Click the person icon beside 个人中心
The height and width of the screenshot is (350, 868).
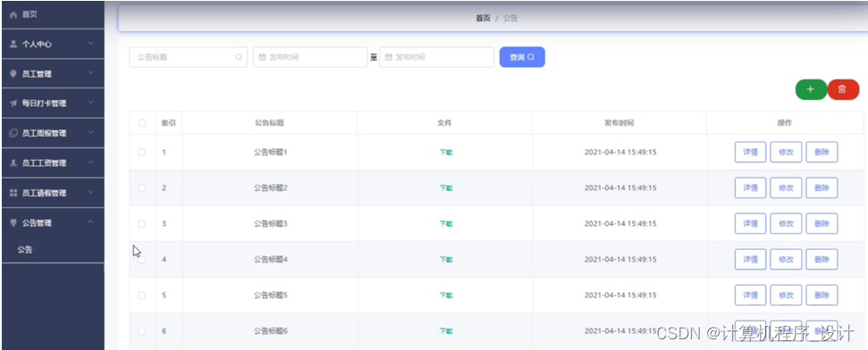(13, 45)
